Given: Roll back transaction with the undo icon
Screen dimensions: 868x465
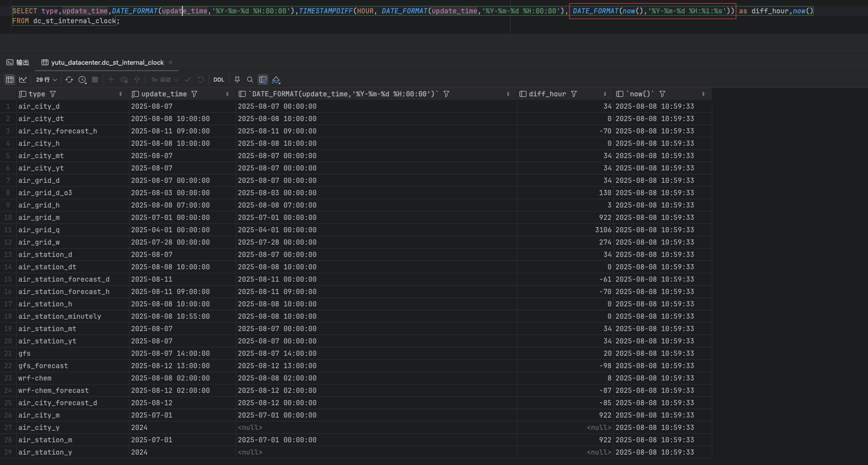Looking at the screenshot, I should (x=201, y=80).
